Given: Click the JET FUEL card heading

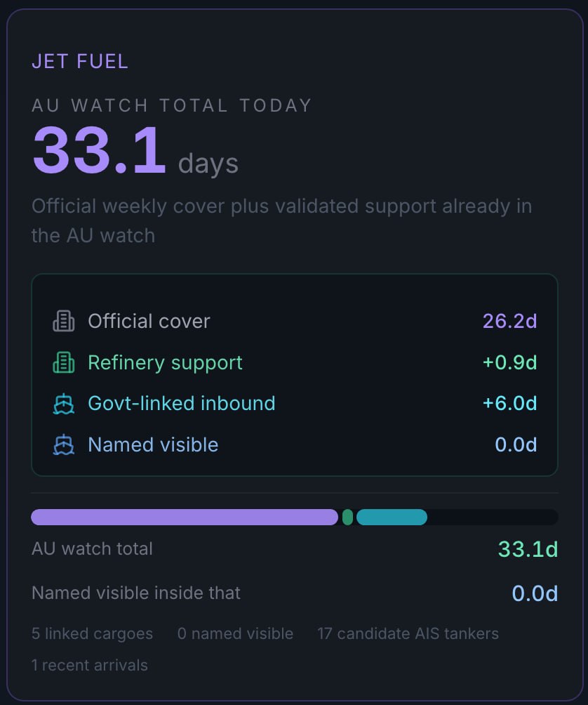Looking at the screenshot, I should [80, 61].
